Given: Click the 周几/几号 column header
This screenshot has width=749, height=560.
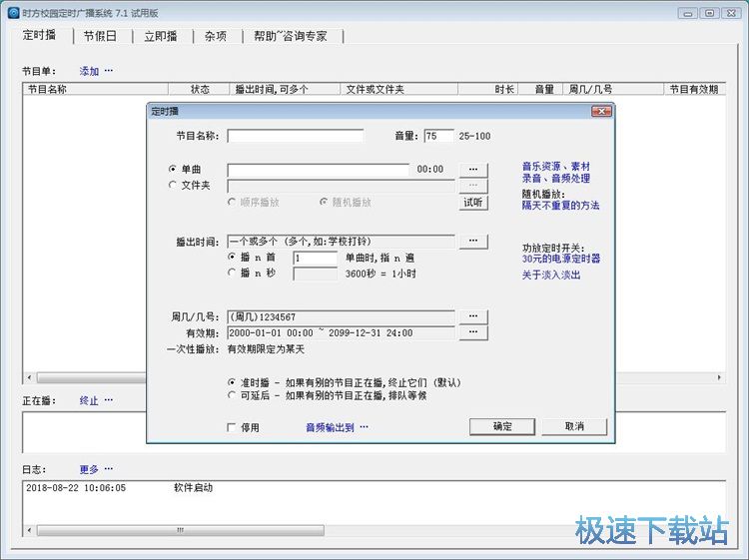Looking at the screenshot, I should 614,89.
